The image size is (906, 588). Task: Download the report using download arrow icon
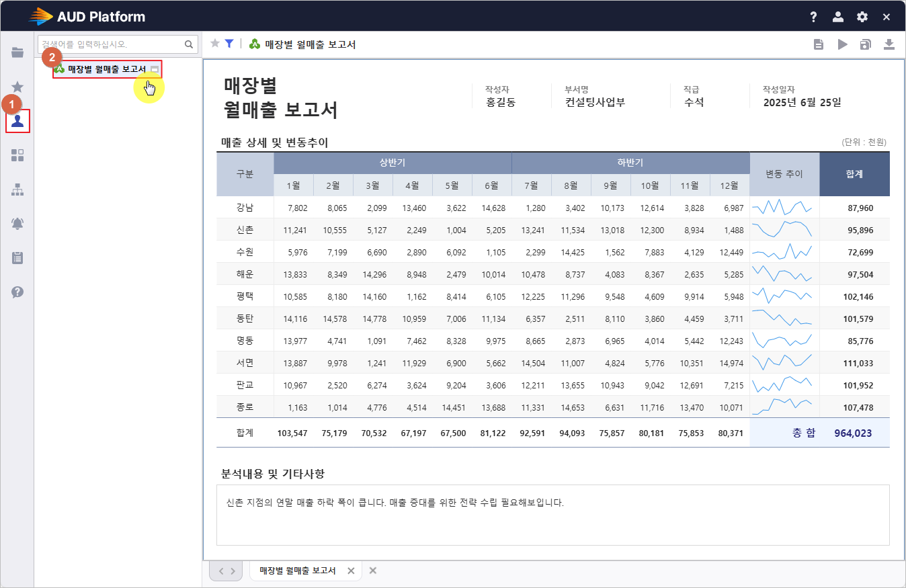click(889, 44)
